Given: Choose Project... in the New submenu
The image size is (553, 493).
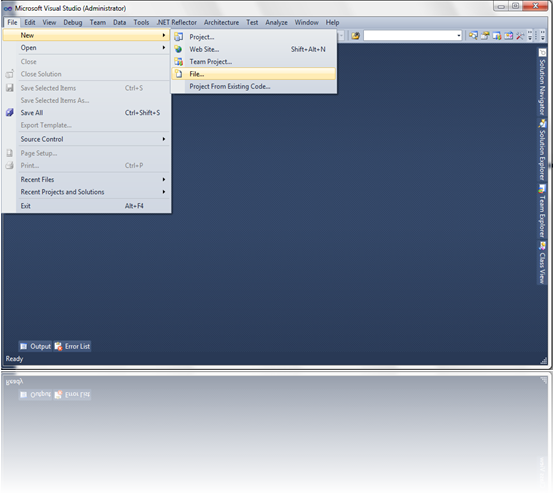Looking at the screenshot, I should pyautogui.click(x=254, y=37).
